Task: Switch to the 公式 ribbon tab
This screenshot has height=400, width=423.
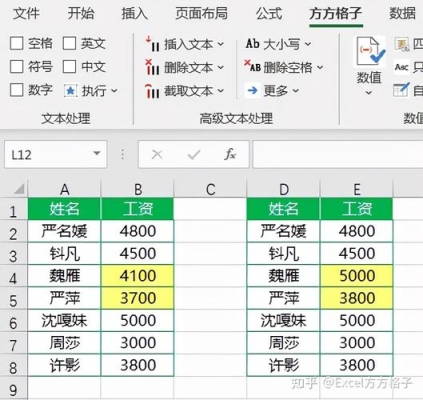Action: (x=269, y=14)
